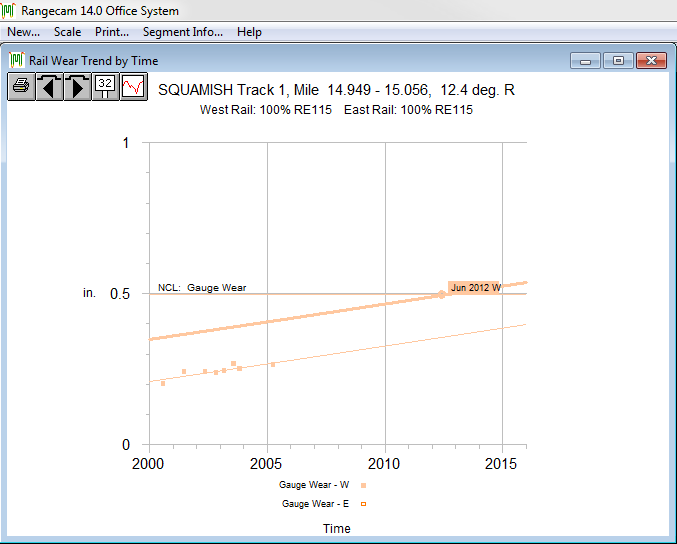677x544 pixels.
Task: Go to next segment with right arrow
Action: (x=77, y=87)
